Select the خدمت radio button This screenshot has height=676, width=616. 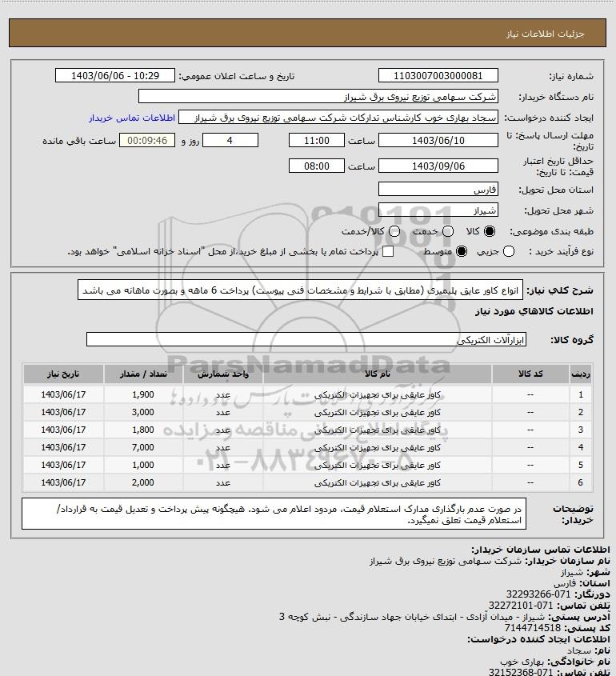[x=448, y=231]
